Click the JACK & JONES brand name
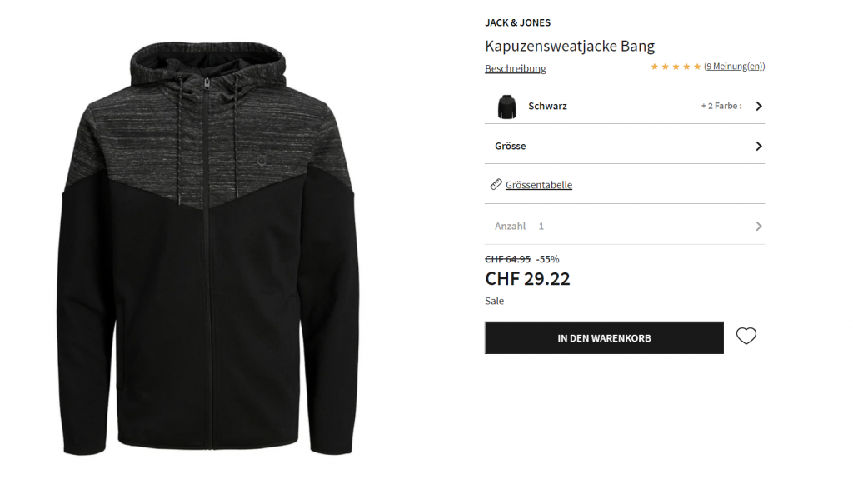Screen dimensions: 853x504 coord(517,22)
